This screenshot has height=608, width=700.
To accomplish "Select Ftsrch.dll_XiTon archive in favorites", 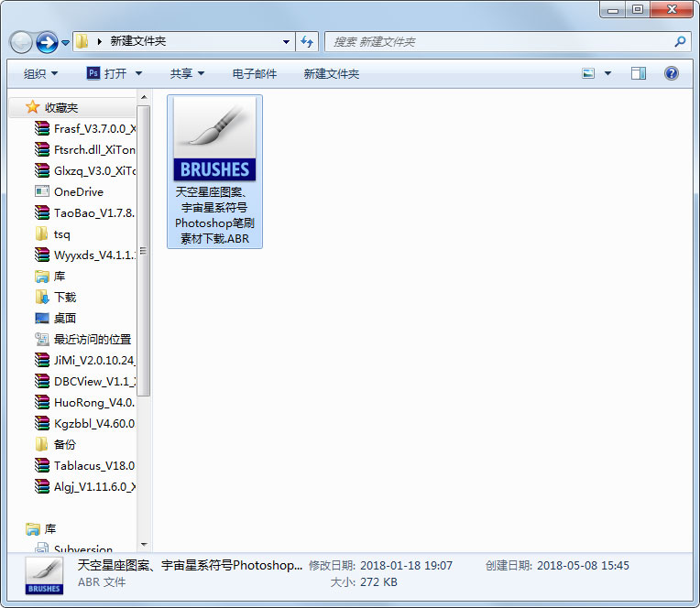I will [85, 150].
